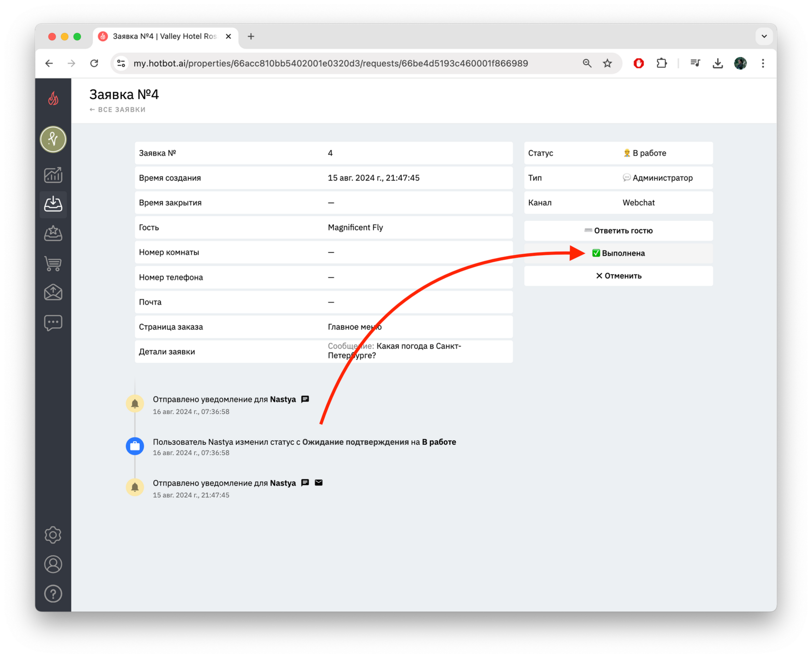Bookmark this page with the star
This screenshot has width=812, height=658.
pos(608,63)
